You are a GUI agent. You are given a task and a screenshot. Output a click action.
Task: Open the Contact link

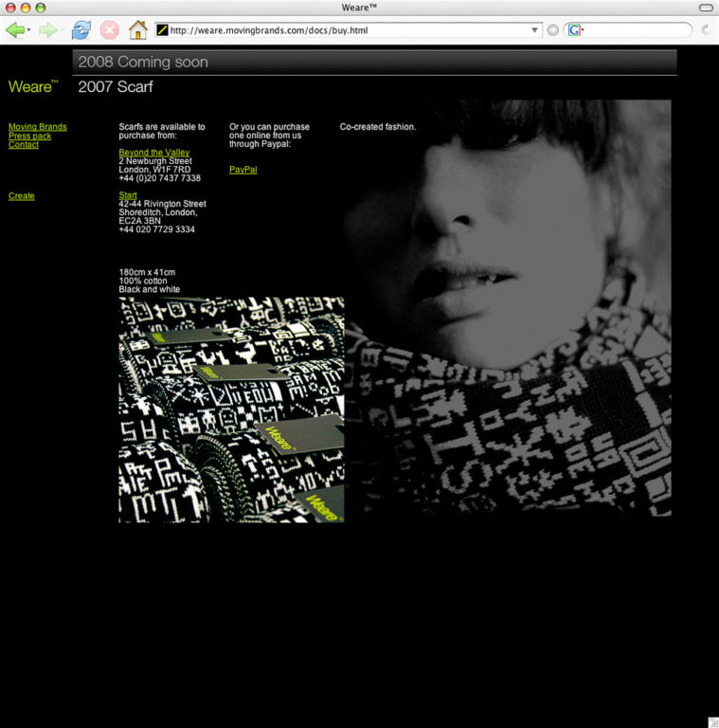23,145
